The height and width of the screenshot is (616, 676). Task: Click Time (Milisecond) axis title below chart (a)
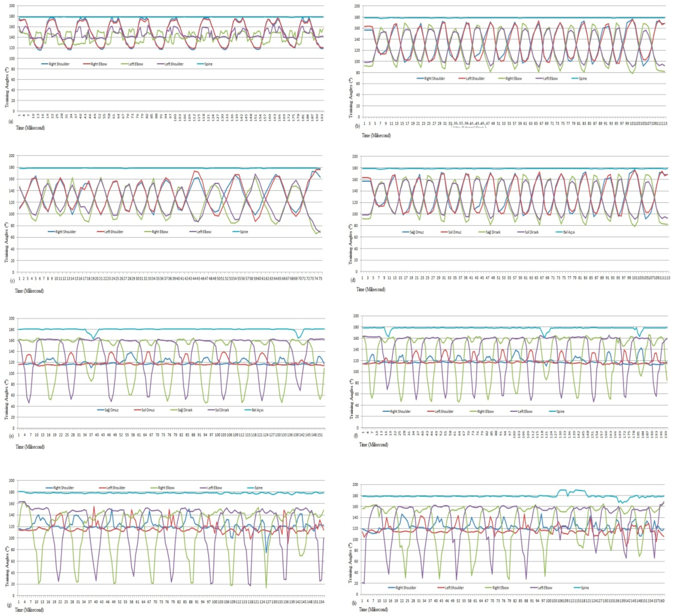pos(30,128)
